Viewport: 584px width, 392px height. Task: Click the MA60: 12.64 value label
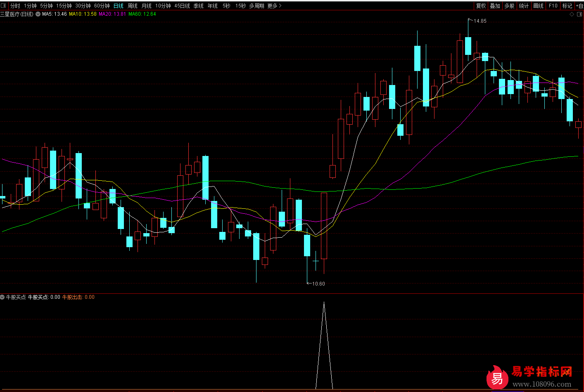point(142,14)
